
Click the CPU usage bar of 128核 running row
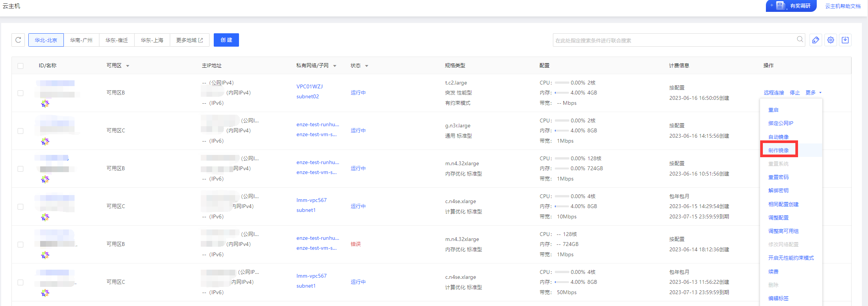562,158
